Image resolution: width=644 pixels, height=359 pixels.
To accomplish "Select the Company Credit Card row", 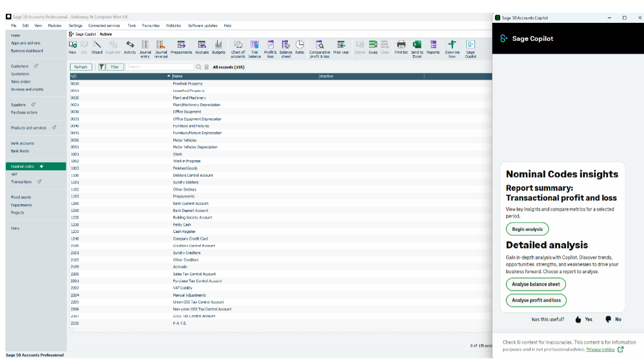I will click(280, 239).
